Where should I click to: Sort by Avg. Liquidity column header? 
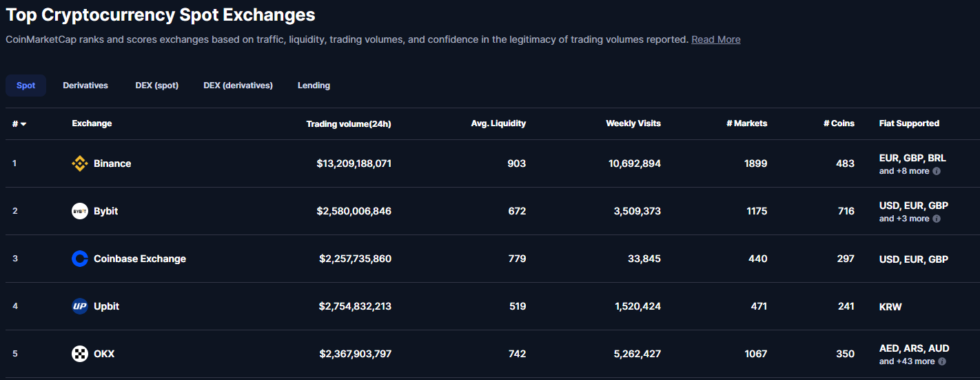498,123
